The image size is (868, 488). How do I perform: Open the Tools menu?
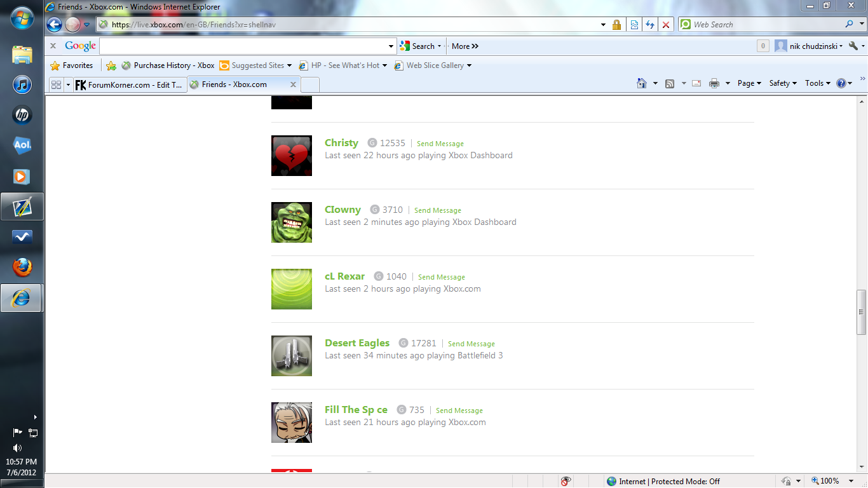pos(818,83)
